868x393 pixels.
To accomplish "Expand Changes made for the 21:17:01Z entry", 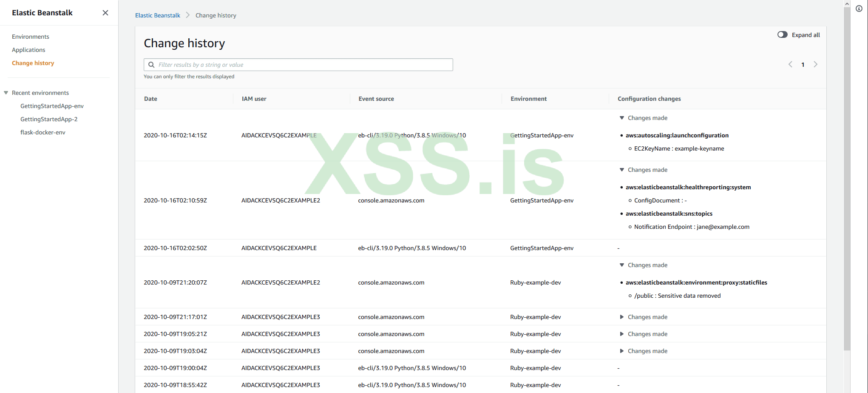I will coord(622,317).
